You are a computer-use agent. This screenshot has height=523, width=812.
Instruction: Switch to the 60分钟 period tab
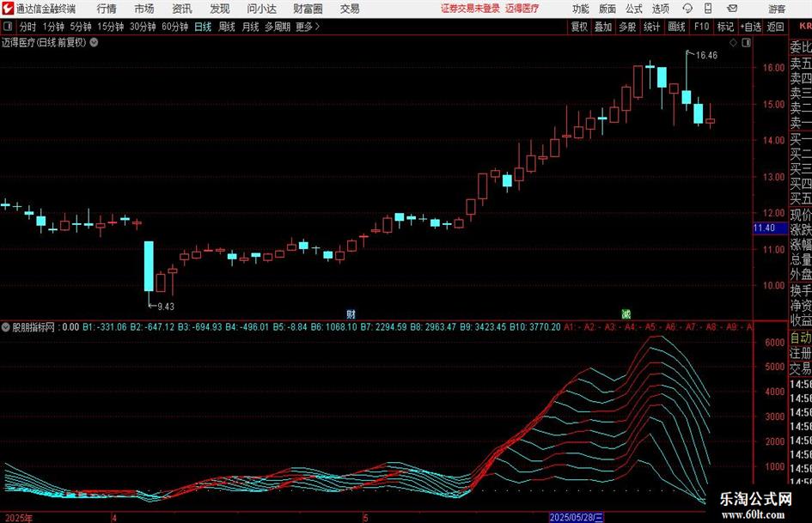[174, 27]
